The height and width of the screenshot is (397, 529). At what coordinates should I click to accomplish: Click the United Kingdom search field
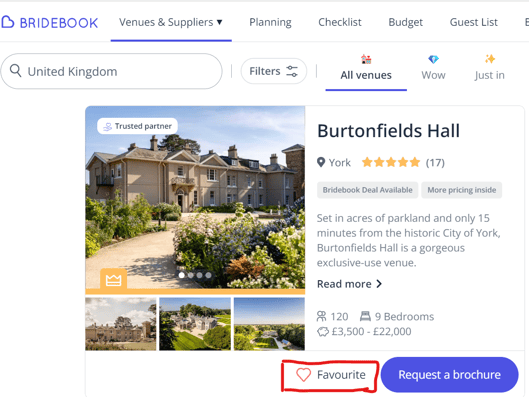pyautogui.click(x=112, y=71)
